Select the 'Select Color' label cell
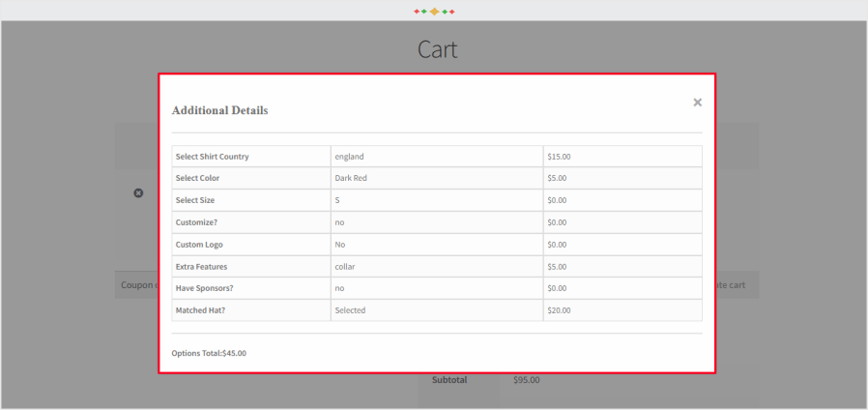Viewport: 868px width, 410px height. (x=251, y=178)
